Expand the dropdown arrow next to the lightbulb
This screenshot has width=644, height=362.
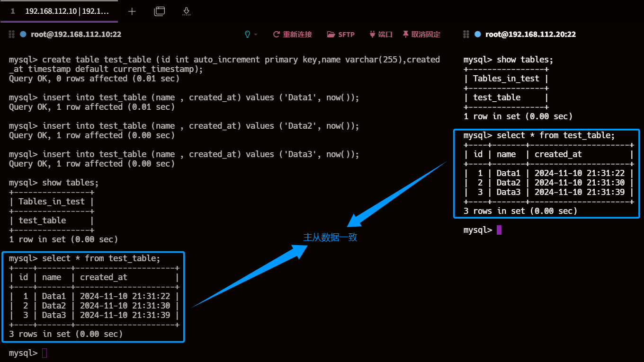(256, 35)
